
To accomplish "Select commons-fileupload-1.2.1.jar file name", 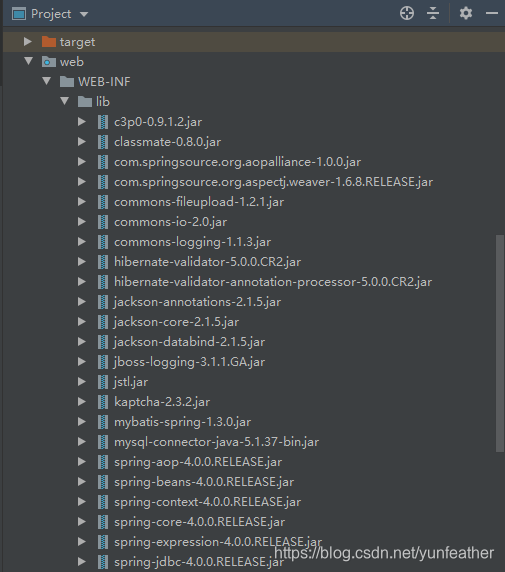I will (x=199, y=202).
